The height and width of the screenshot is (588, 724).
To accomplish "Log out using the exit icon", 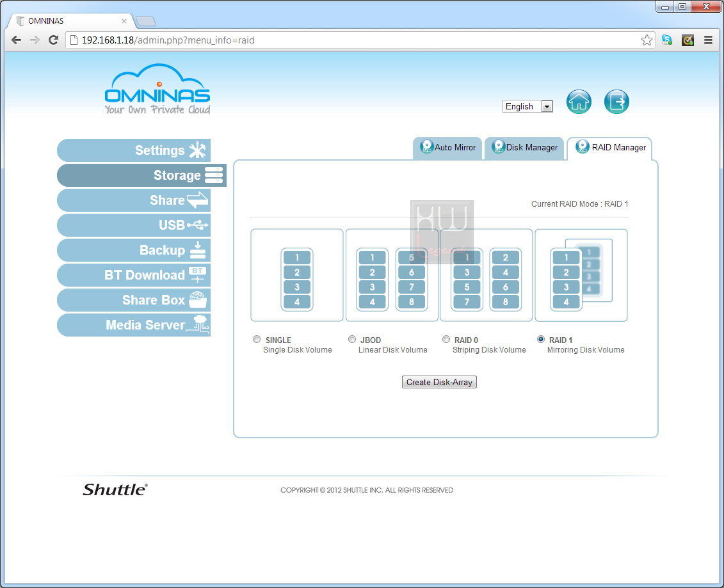I will click(x=616, y=102).
